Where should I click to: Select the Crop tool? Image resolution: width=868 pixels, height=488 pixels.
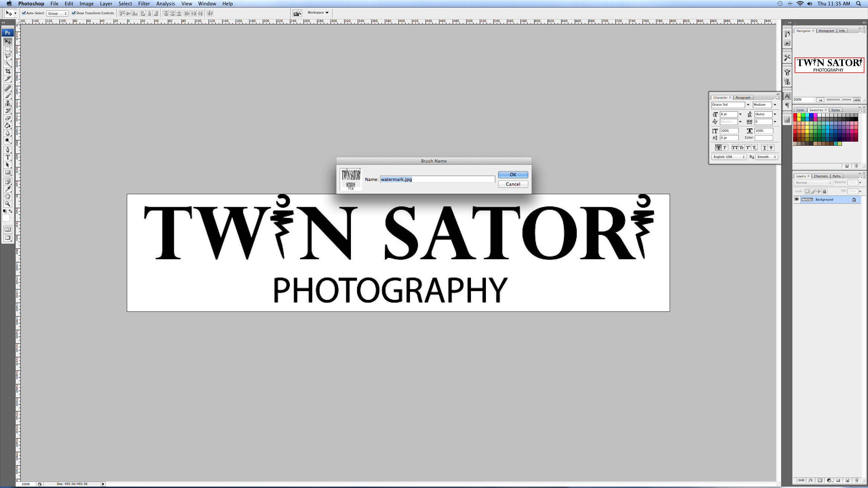(x=8, y=71)
